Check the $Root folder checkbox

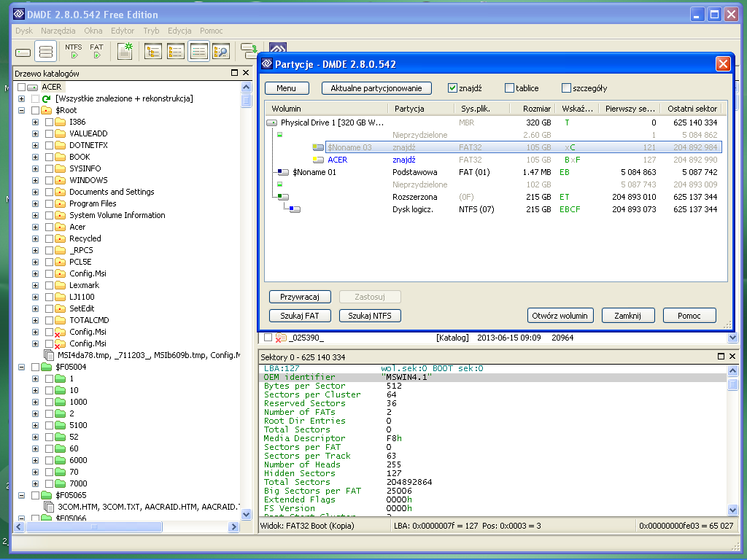[35, 111]
